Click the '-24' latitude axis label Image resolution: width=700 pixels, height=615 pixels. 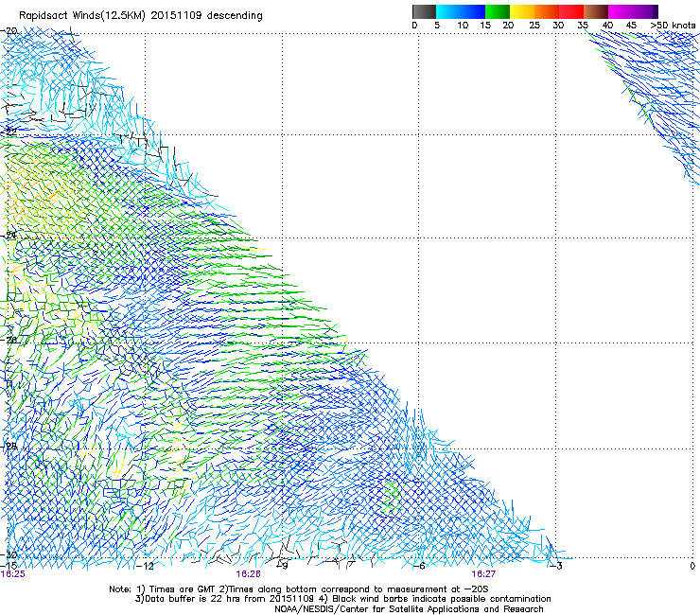[9, 236]
